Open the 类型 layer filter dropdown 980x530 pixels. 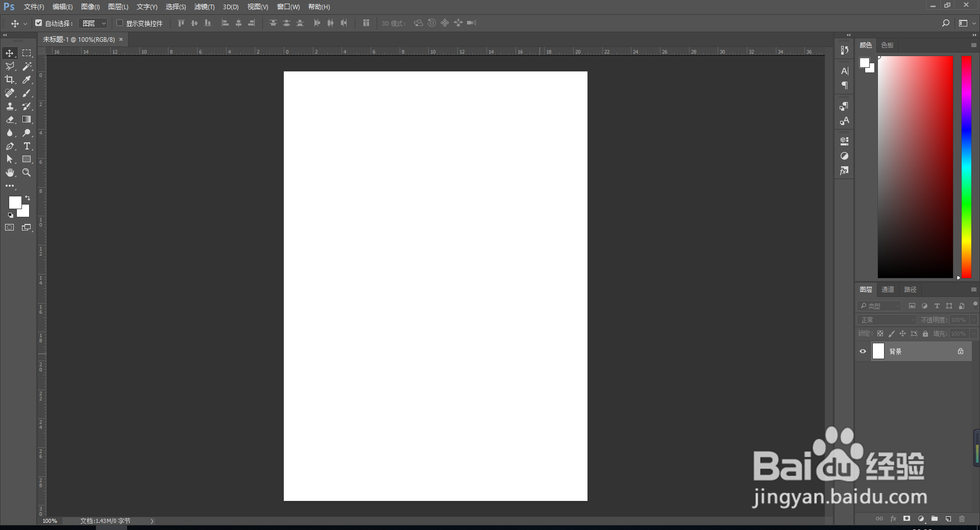click(x=879, y=306)
